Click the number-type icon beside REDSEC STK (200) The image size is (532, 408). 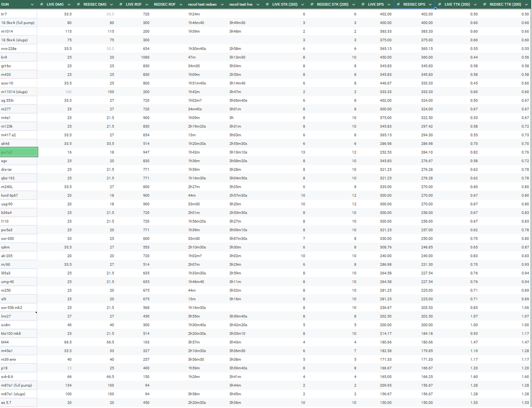312,5
